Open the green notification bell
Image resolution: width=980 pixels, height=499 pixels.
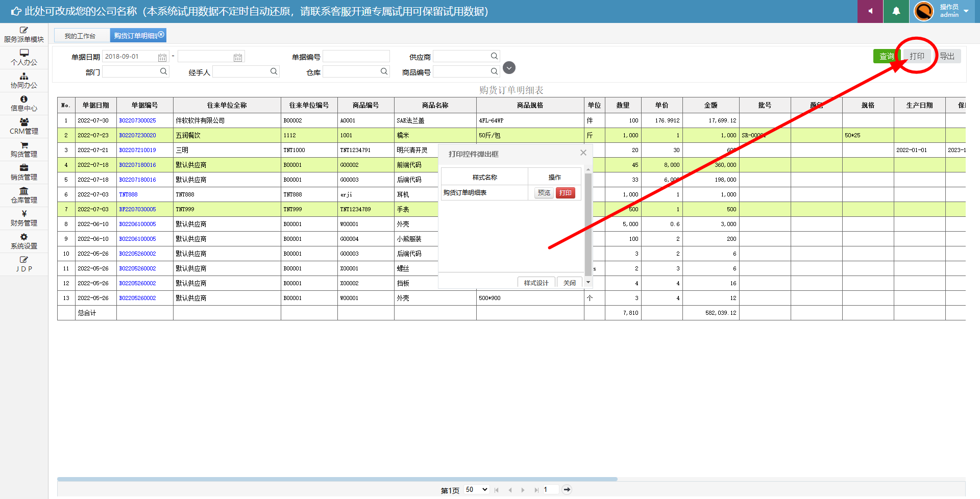click(896, 11)
